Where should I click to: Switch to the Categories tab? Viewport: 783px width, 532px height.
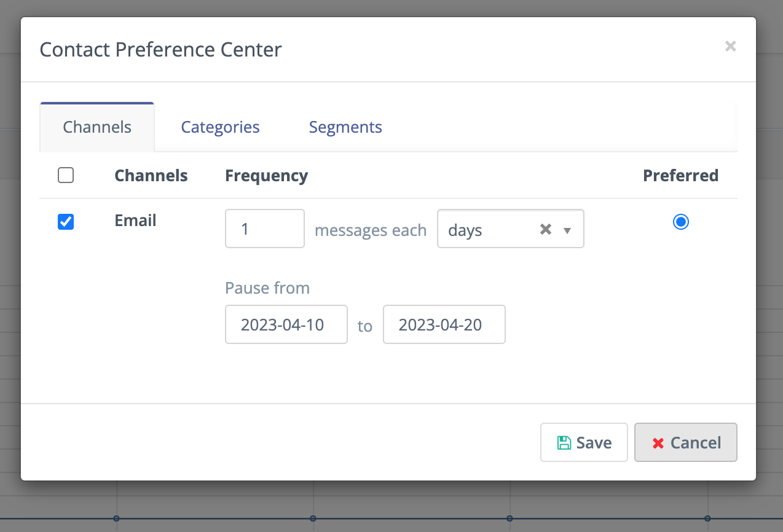[x=219, y=127]
